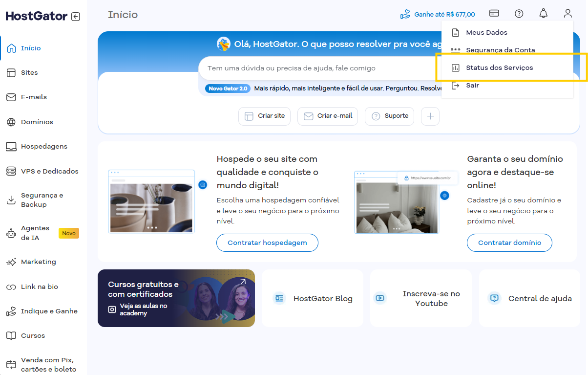Click the Indique e Ganhe hand icon
The width and height of the screenshot is (588, 375).
click(x=11, y=311)
